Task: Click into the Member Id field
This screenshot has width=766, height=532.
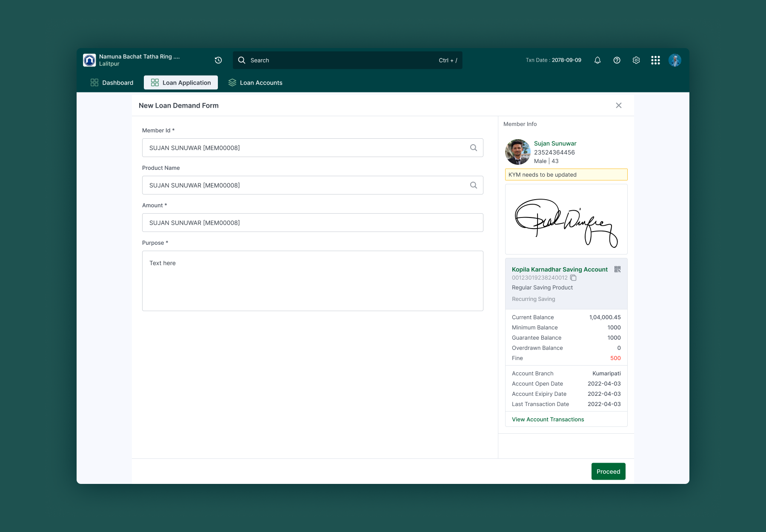Action: 313,148
